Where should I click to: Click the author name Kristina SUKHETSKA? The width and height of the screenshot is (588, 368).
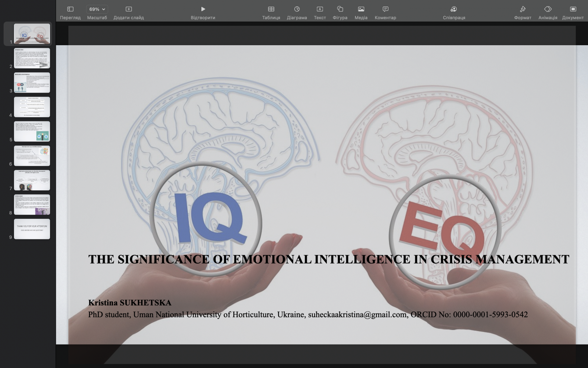click(130, 303)
